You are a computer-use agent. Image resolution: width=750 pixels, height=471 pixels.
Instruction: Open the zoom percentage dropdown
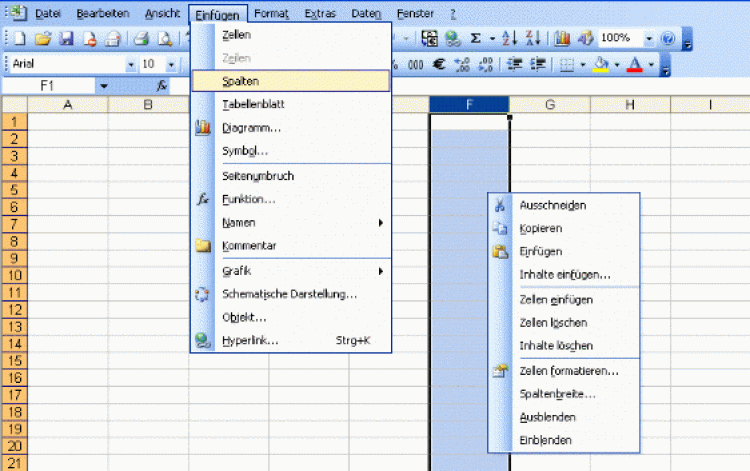point(648,39)
